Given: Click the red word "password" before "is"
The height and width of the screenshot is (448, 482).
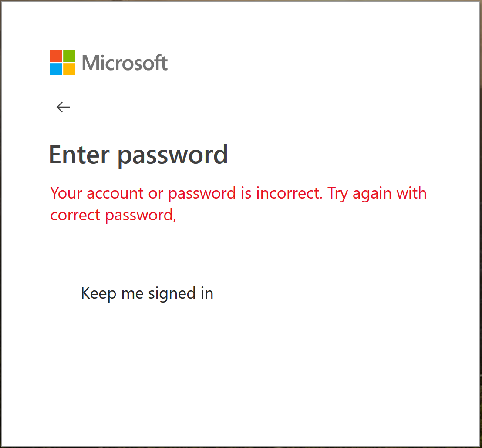Looking at the screenshot, I should (x=203, y=193).
